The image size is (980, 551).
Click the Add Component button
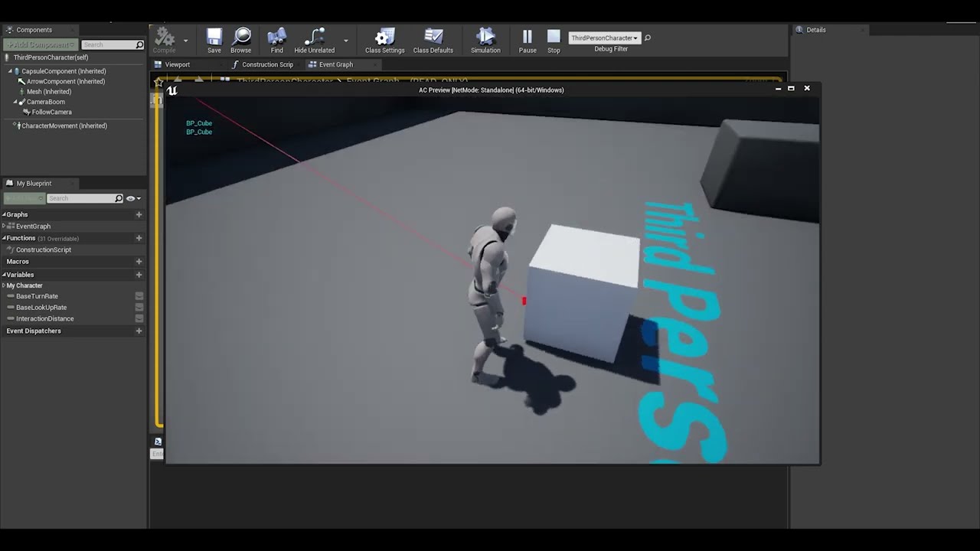click(x=41, y=44)
